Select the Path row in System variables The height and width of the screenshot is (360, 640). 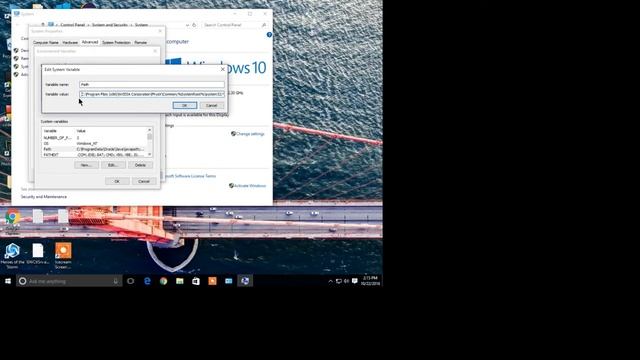click(95, 149)
